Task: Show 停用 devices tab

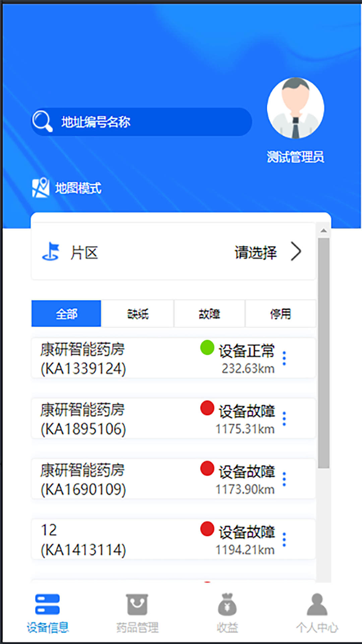Action: (281, 314)
